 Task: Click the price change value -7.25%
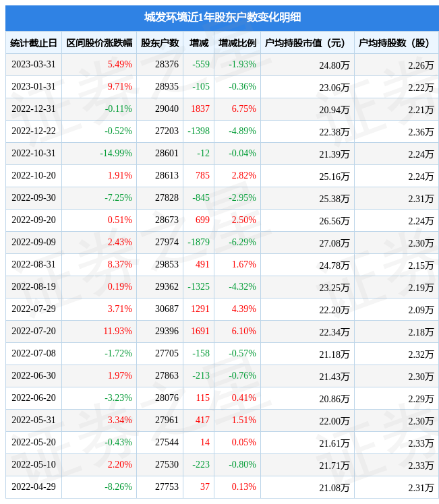coord(118,197)
